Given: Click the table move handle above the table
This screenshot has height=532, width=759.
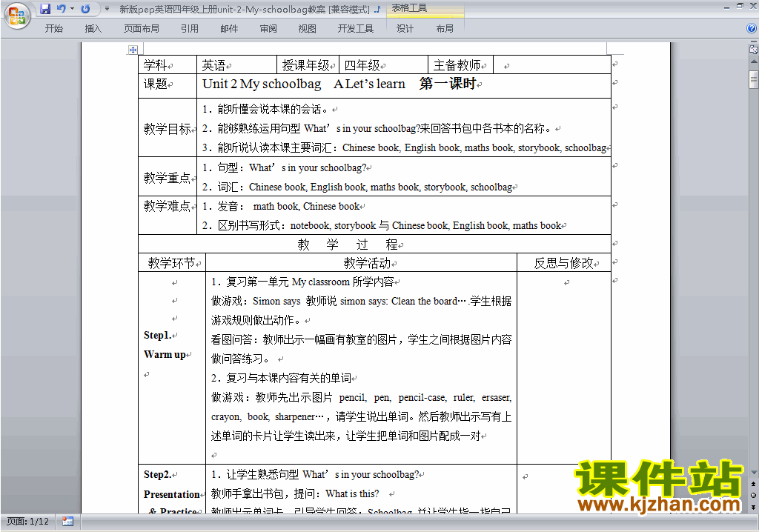Looking at the screenshot, I should pos(133,50).
